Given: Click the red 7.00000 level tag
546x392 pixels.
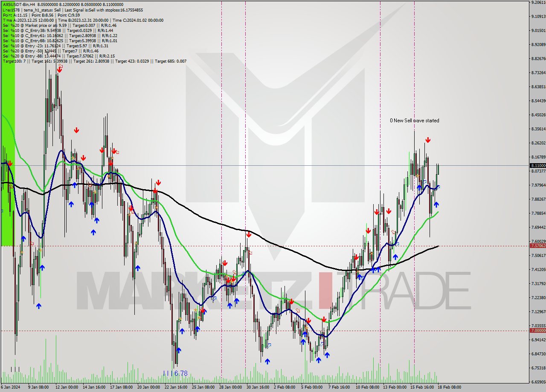Looking at the screenshot, I should (x=538, y=330).
